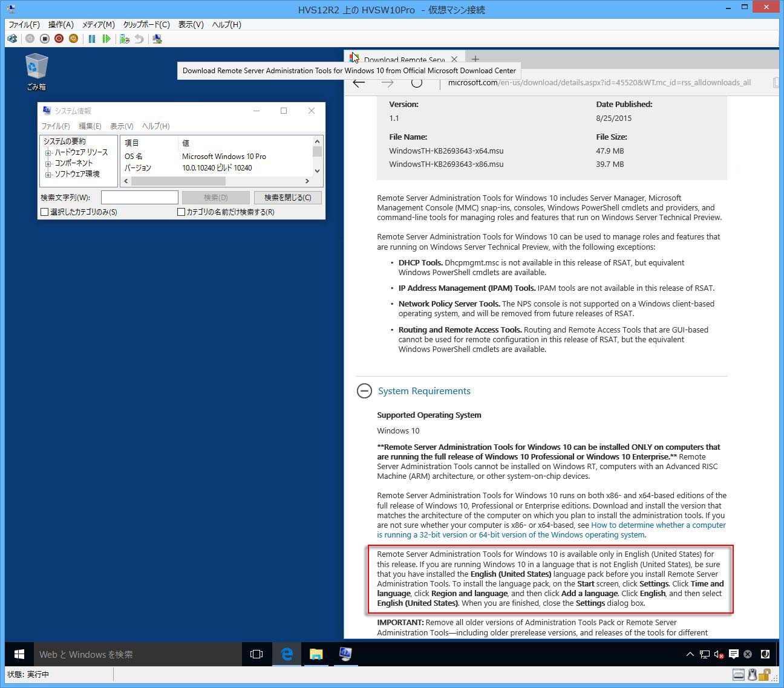Viewport: 784px width, 688px height.
Task: Open ファイル(F) menu in システム情報
Action: (56, 126)
